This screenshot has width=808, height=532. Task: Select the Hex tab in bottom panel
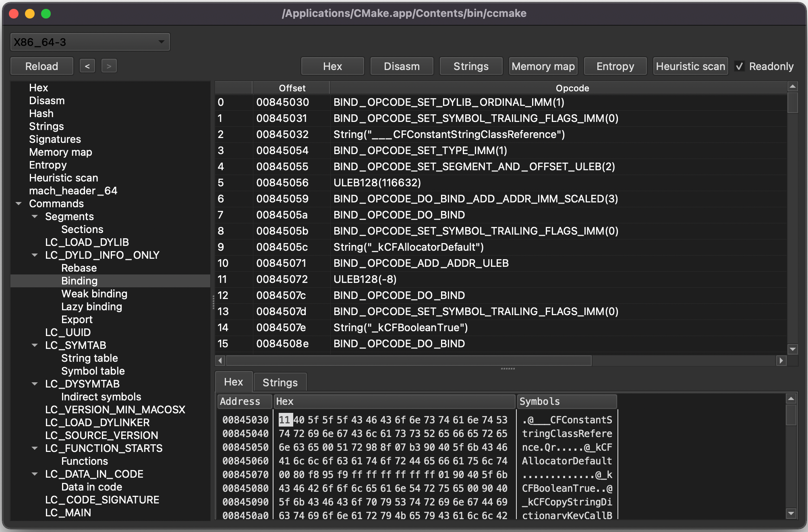[234, 382]
